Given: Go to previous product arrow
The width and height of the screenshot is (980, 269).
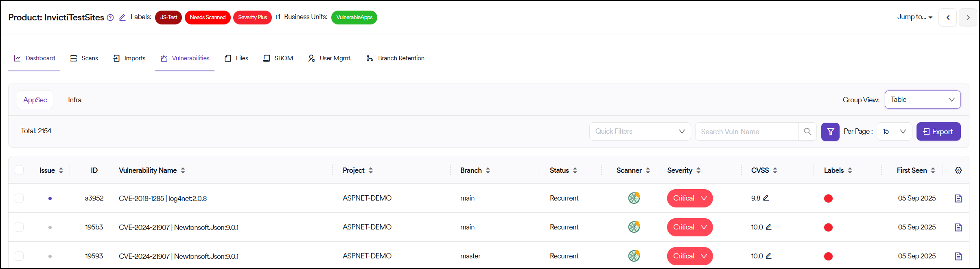Looking at the screenshot, I should pyautogui.click(x=948, y=18).
